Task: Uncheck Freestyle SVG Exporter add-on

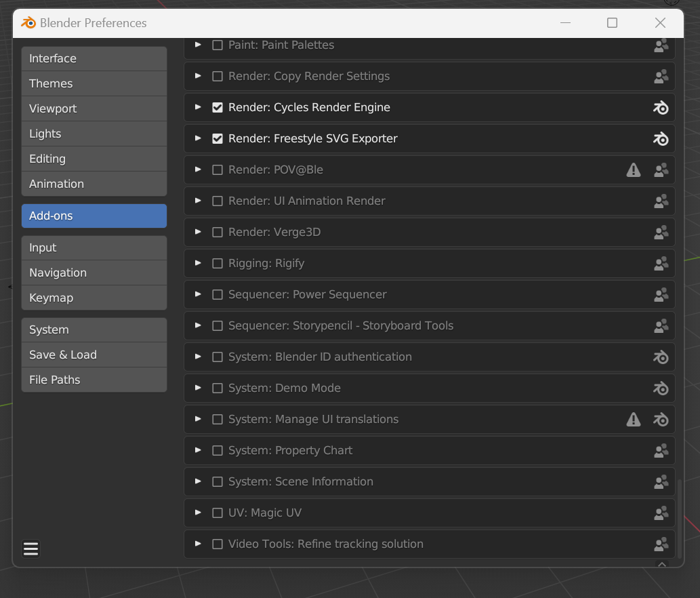Action: tap(218, 139)
